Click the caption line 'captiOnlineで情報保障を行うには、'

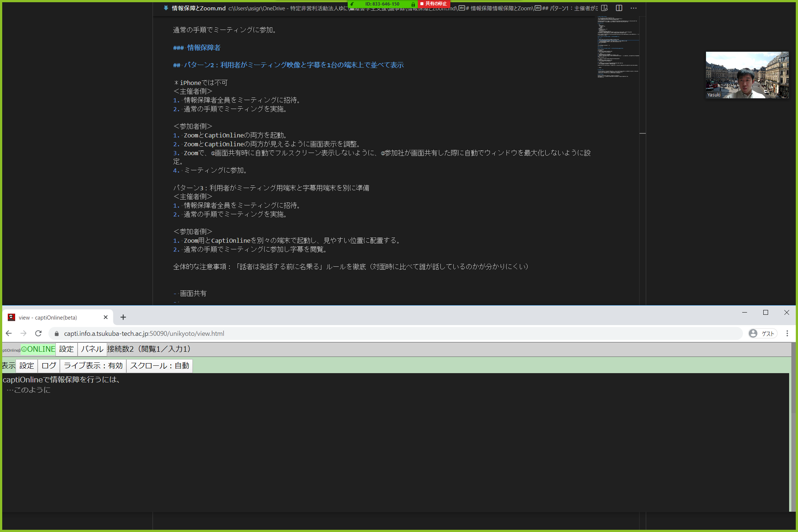pos(61,380)
